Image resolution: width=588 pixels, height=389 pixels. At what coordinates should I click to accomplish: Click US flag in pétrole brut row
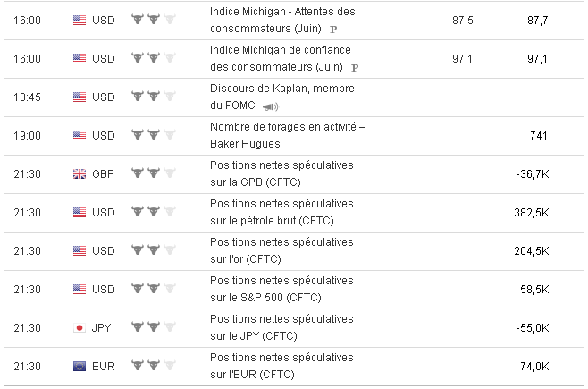79,212
